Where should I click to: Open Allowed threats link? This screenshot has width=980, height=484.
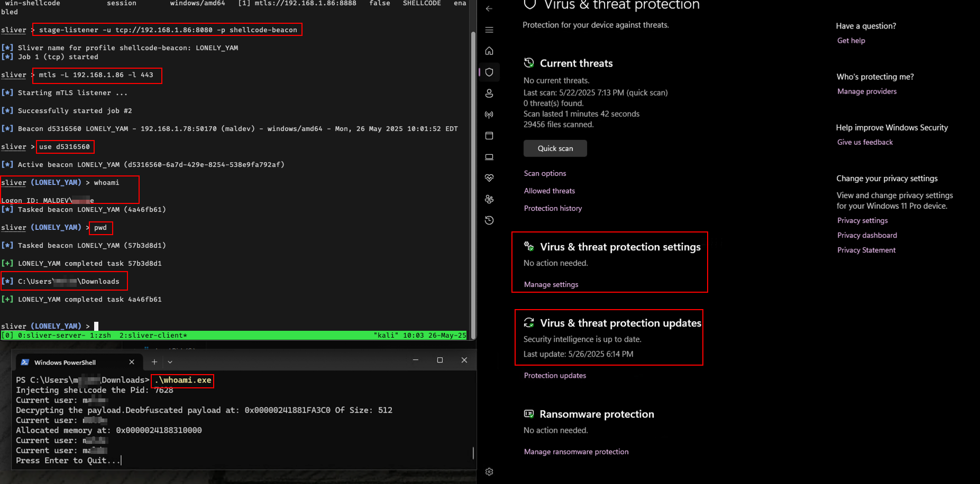tap(549, 191)
